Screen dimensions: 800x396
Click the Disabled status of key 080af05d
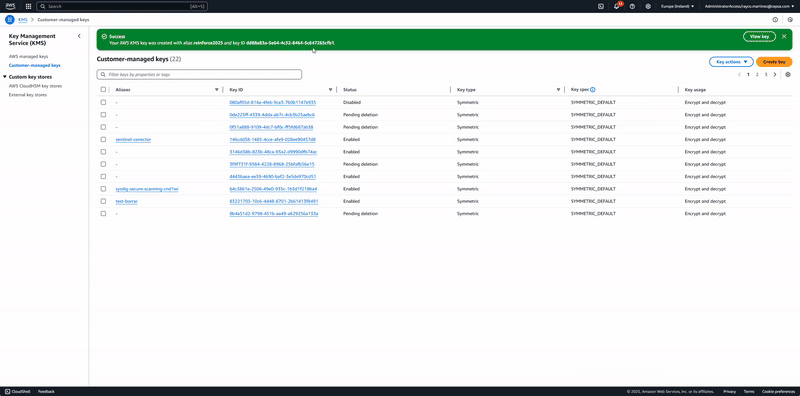point(352,103)
